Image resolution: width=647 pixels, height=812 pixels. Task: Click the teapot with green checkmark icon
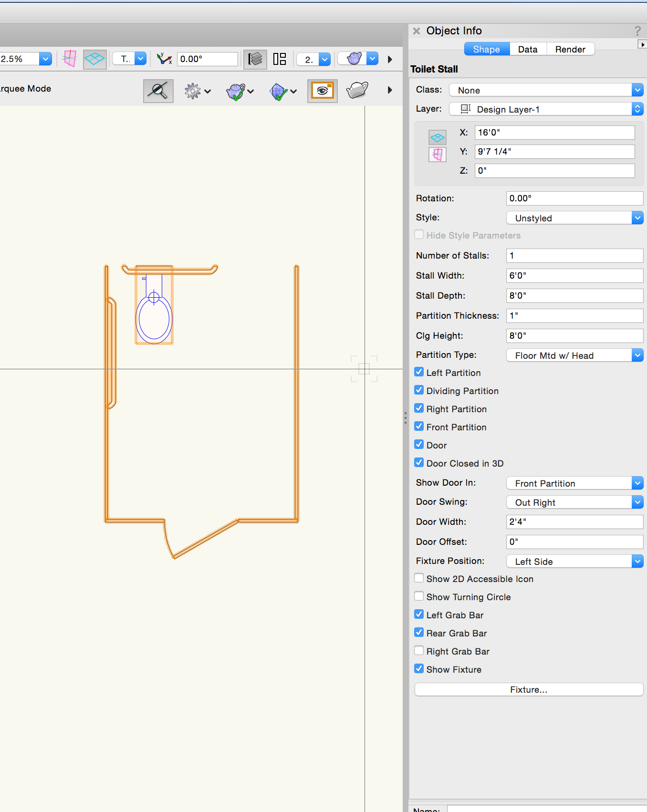[x=236, y=91]
